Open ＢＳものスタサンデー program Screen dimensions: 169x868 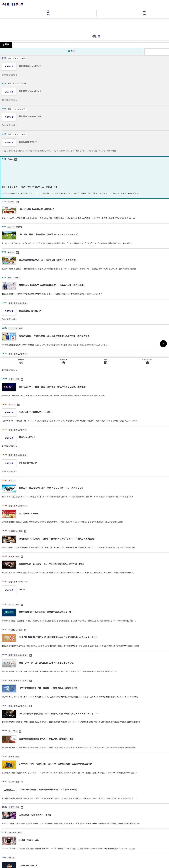click(29, 142)
